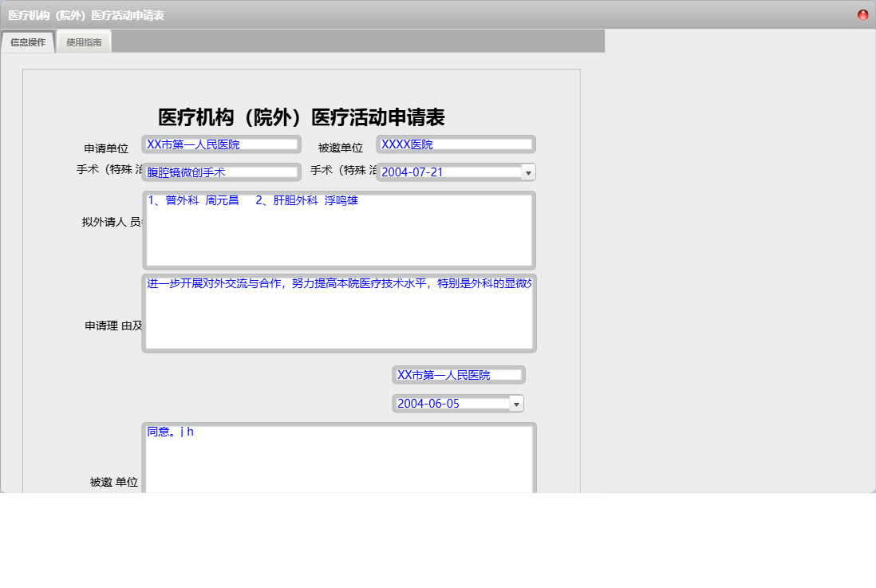Expand the surgery date calendar picker arrow
The width and height of the screenshot is (876, 588).
click(x=529, y=172)
